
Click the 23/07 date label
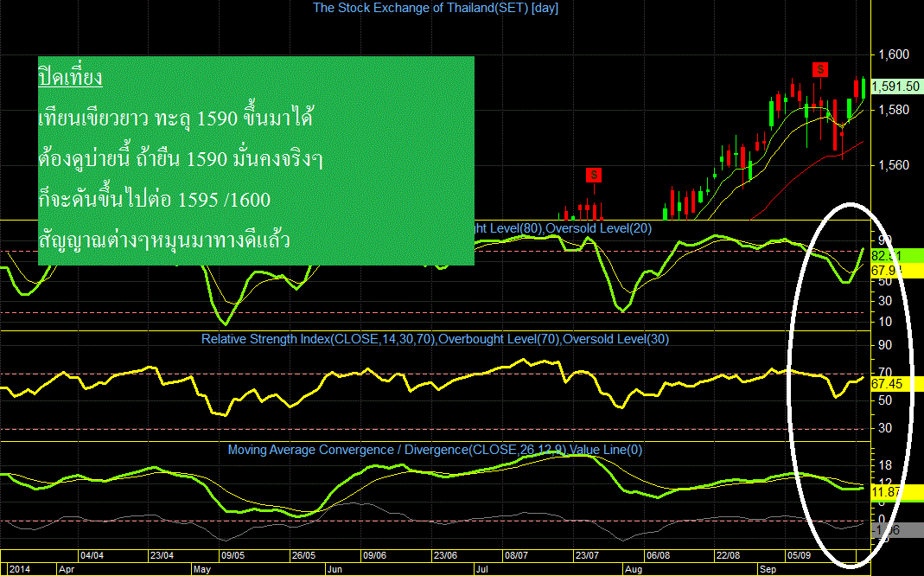(586, 555)
